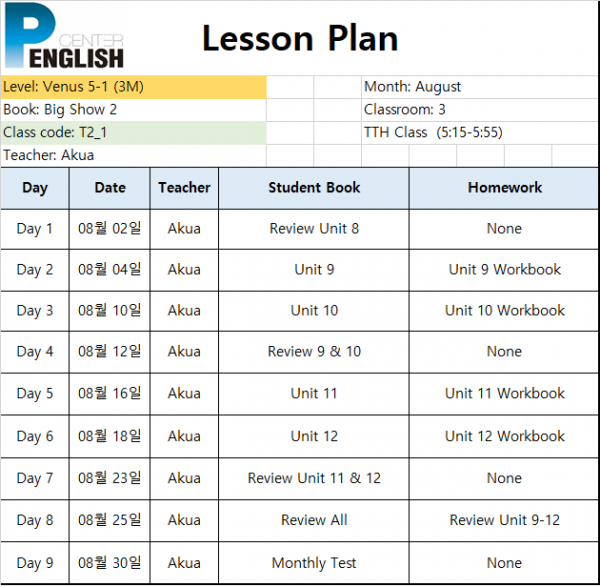Click the Monthly Test cell
The height and width of the screenshot is (587, 600).
click(x=314, y=563)
